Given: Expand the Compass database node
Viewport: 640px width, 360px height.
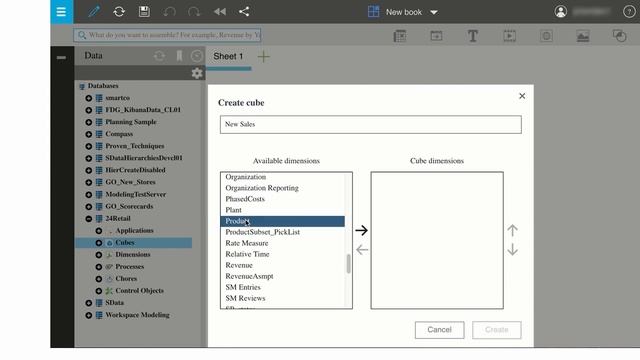Looking at the screenshot, I should [x=89, y=134].
